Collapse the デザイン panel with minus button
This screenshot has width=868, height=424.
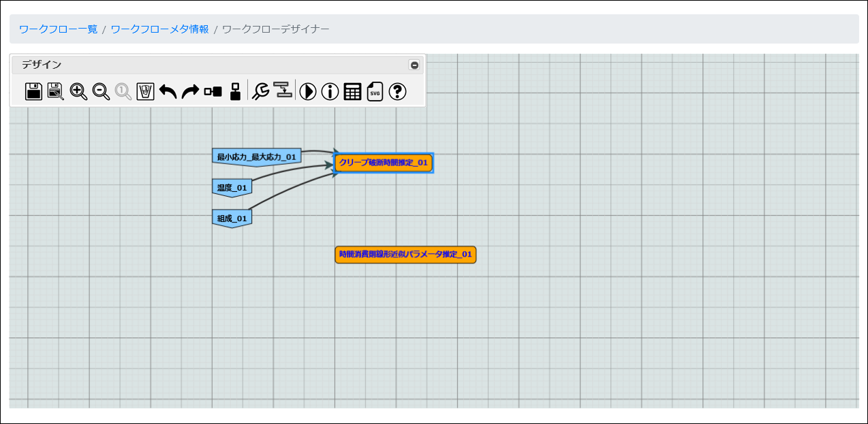tap(414, 65)
